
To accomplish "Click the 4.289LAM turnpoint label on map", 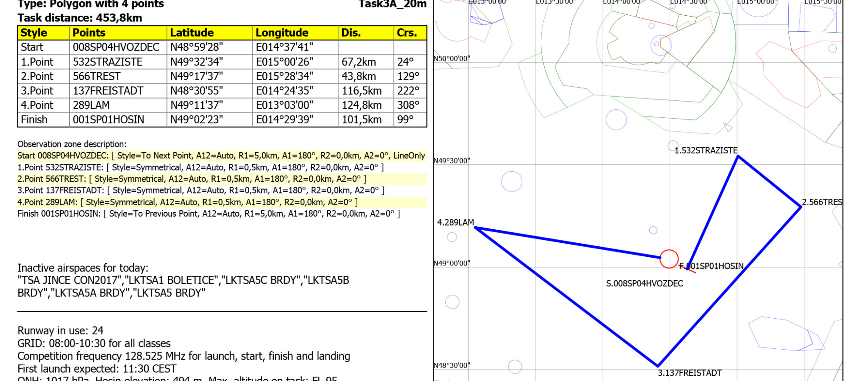I will pyautogui.click(x=455, y=222).
